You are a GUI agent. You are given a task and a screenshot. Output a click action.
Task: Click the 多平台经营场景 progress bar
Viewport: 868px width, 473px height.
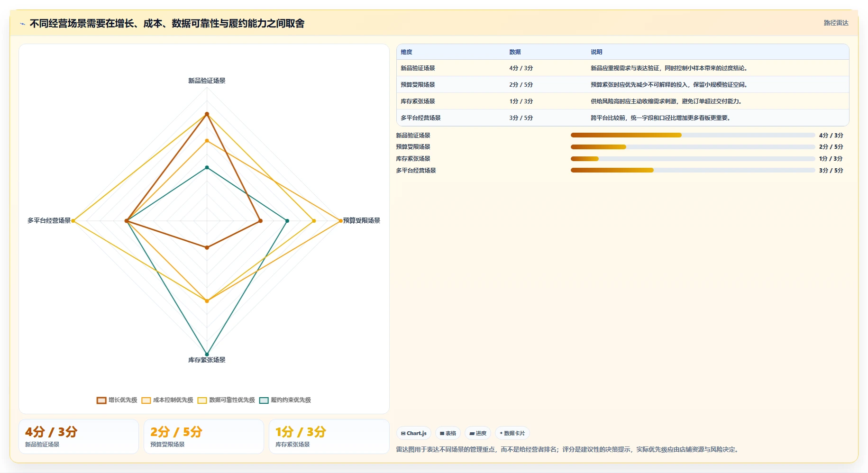693,170
